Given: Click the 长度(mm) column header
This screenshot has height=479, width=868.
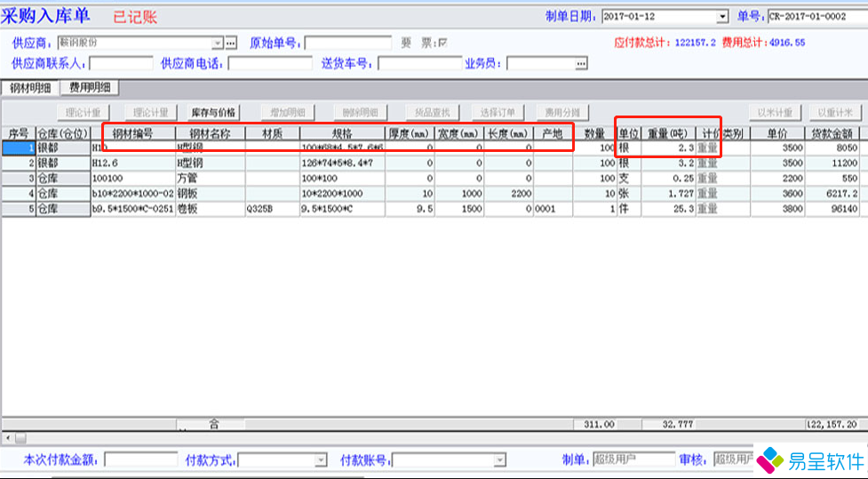Looking at the screenshot, I should [509, 133].
